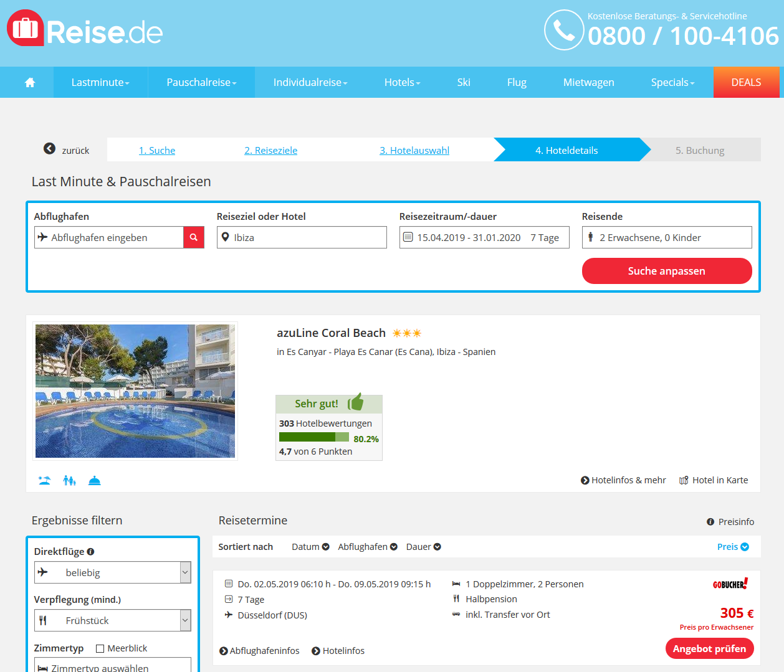The width and height of the screenshot is (784, 672).
Task: Click the travel dates and duration field
Action: (x=484, y=237)
